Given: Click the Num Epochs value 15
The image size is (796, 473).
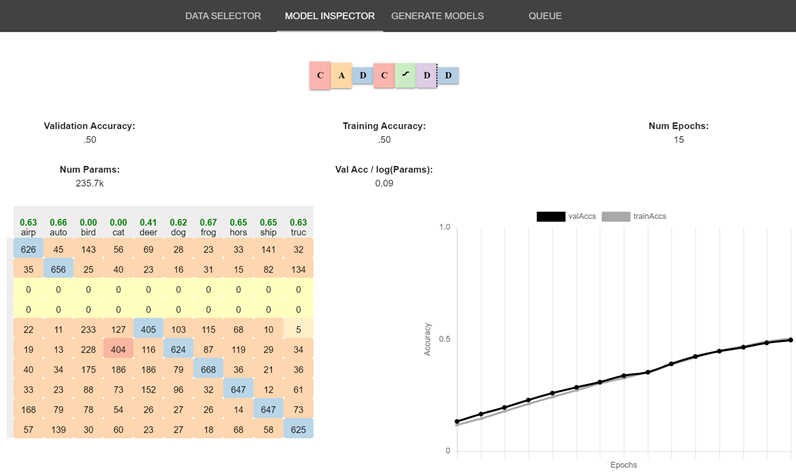Looking at the screenshot, I should [679, 140].
